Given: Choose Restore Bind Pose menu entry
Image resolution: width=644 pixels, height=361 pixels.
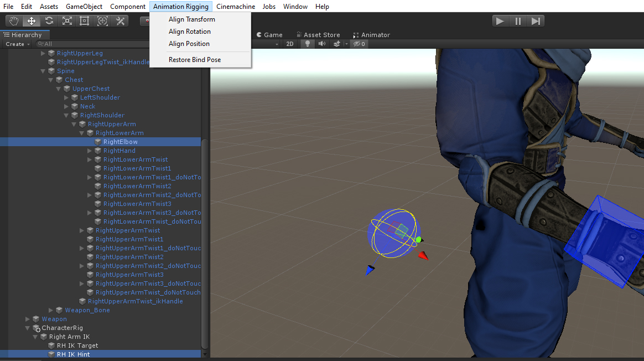Looking at the screenshot, I should pyautogui.click(x=195, y=60).
